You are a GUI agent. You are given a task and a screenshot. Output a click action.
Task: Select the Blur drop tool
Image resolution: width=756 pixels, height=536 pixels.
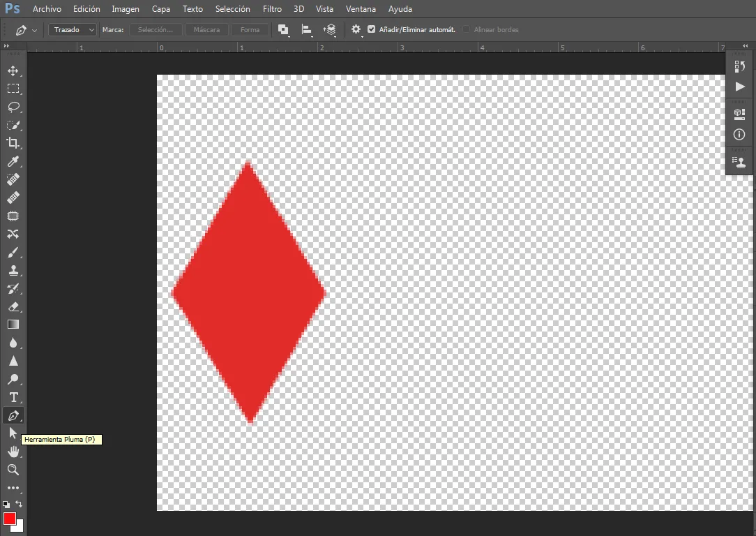pyautogui.click(x=13, y=343)
